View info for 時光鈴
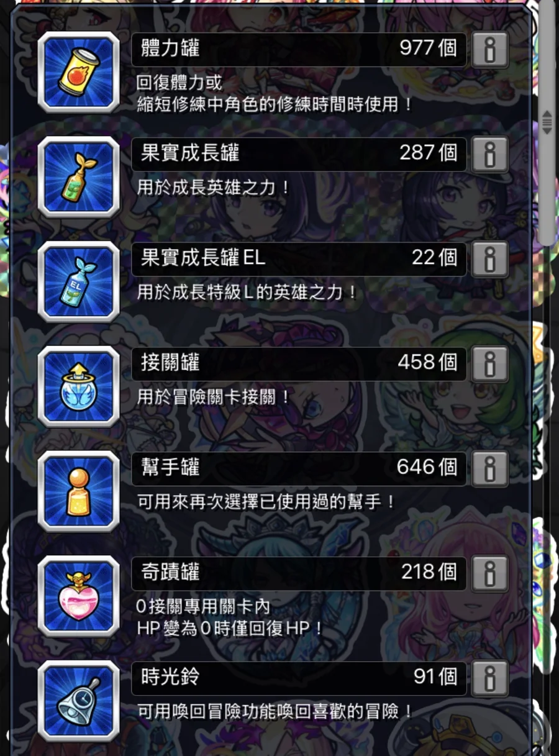Screen dimensions: 559x756 pyautogui.click(x=490, y=678)
